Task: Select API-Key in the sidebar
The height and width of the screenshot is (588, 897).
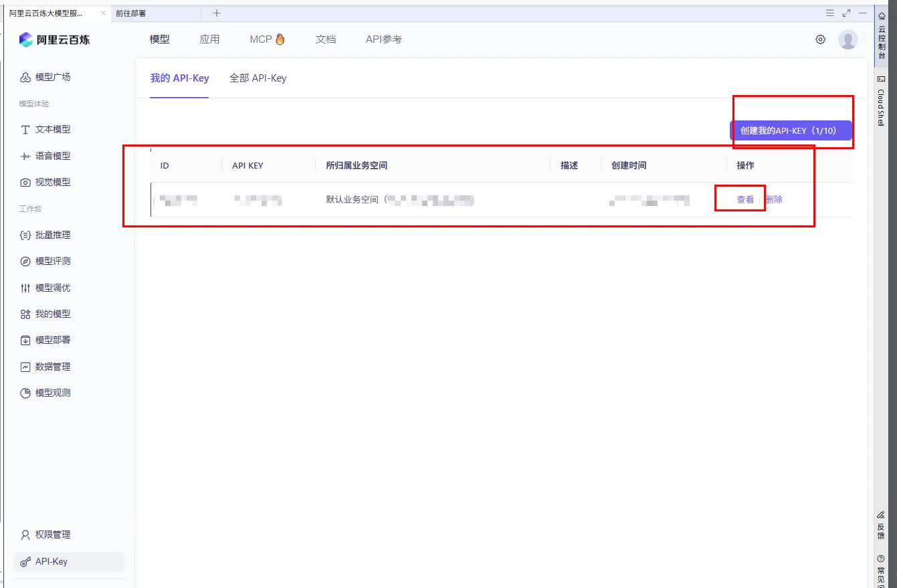Action: click(69, 561)
